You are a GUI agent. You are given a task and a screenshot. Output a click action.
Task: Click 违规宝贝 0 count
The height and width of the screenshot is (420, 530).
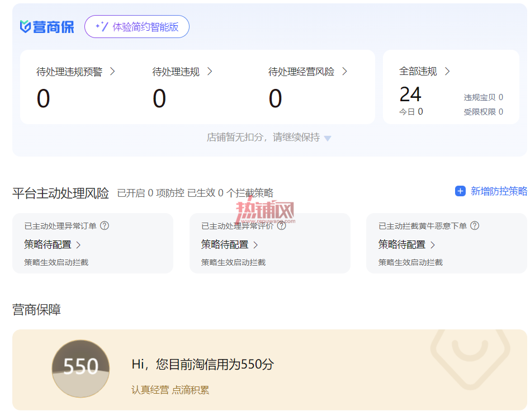[484, 97]
